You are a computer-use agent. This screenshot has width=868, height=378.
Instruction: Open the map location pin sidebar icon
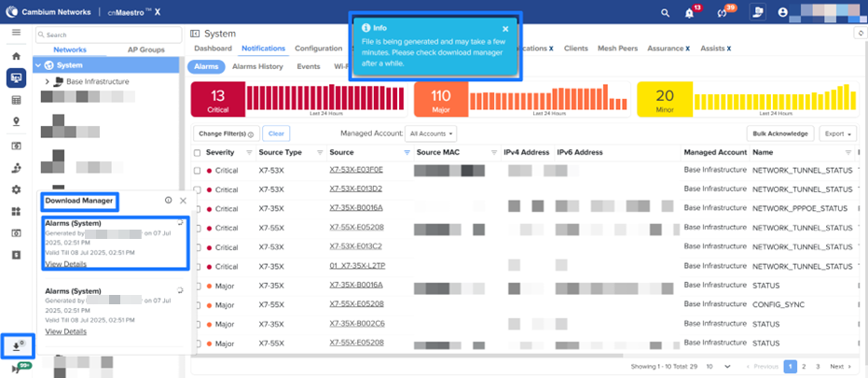16,121
